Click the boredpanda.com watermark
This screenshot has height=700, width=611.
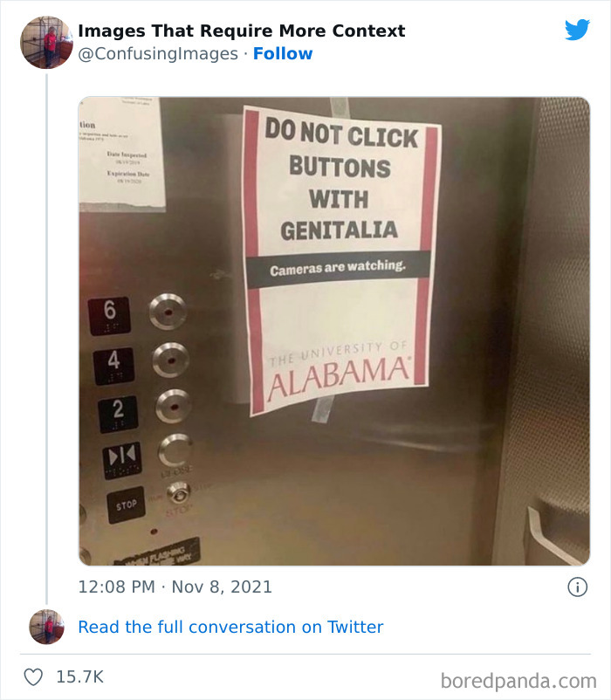[x=518, y=681]
